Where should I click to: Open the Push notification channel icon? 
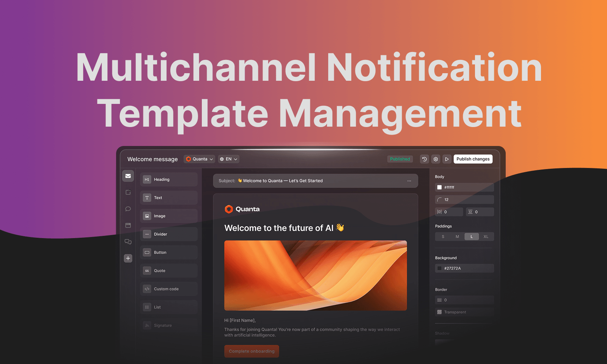coord(128,192)
